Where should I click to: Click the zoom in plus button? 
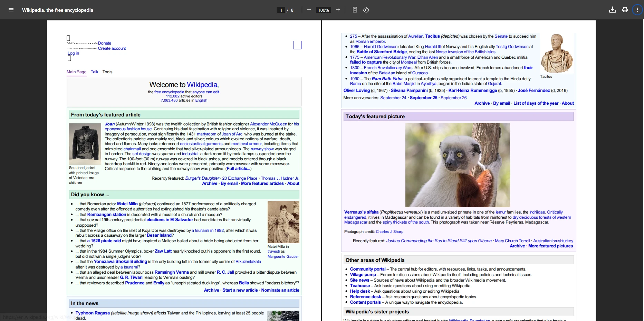pyautogui.click(x=338, y=10)
